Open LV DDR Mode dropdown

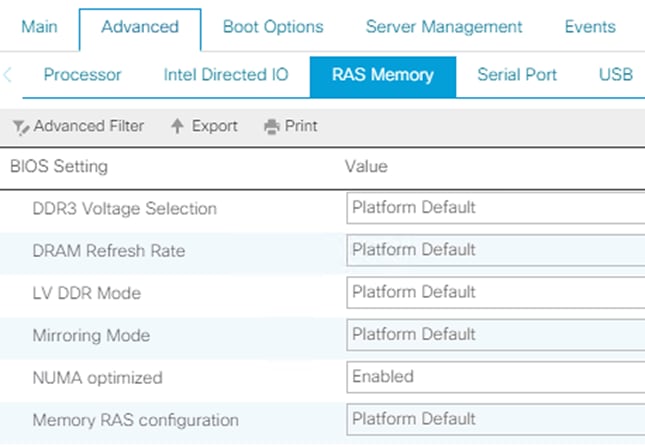pos(494,292)
